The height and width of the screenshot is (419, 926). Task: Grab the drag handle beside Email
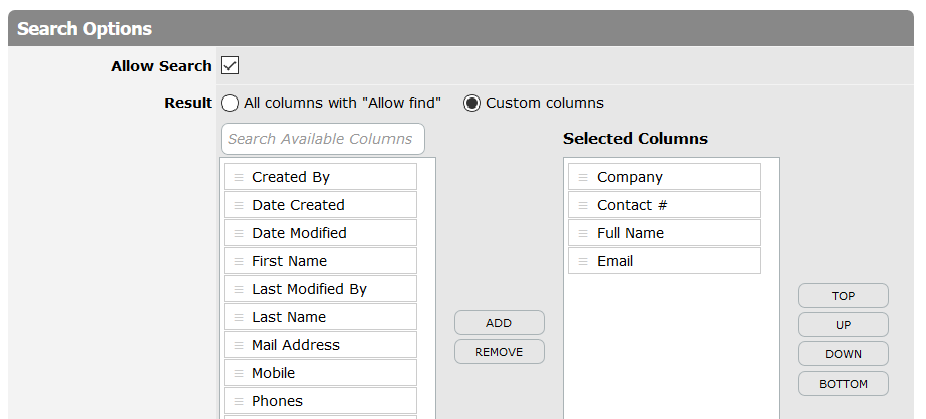pyautogui.click(x=583, y=261)
